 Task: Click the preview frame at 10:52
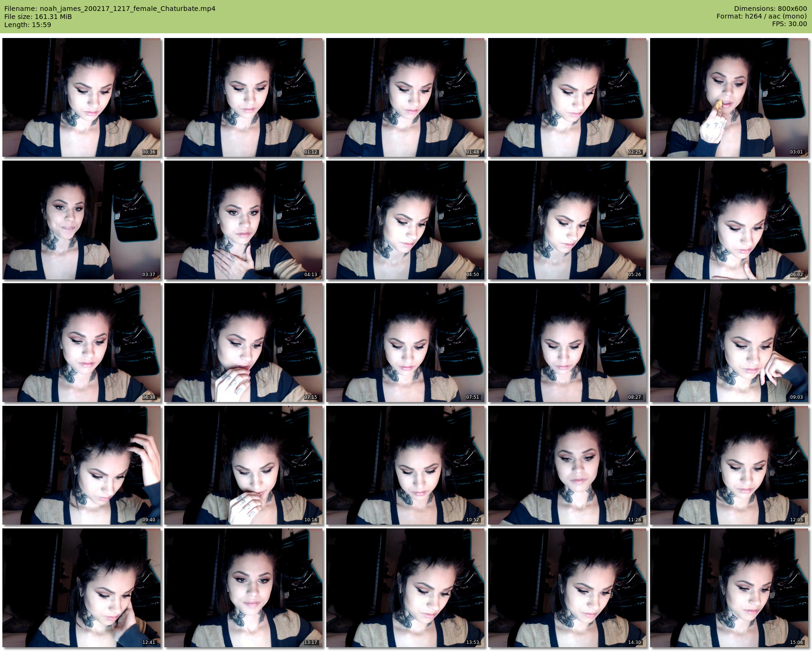(406, 465)
